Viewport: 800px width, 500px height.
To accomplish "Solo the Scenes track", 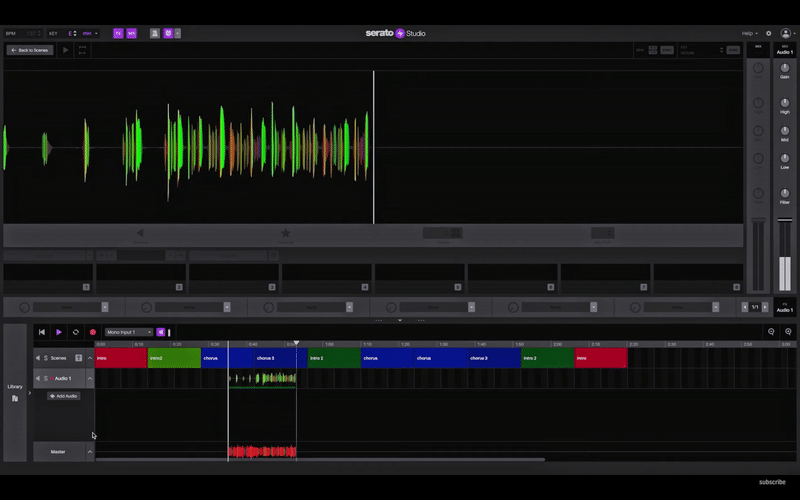I will pos(46,358).
